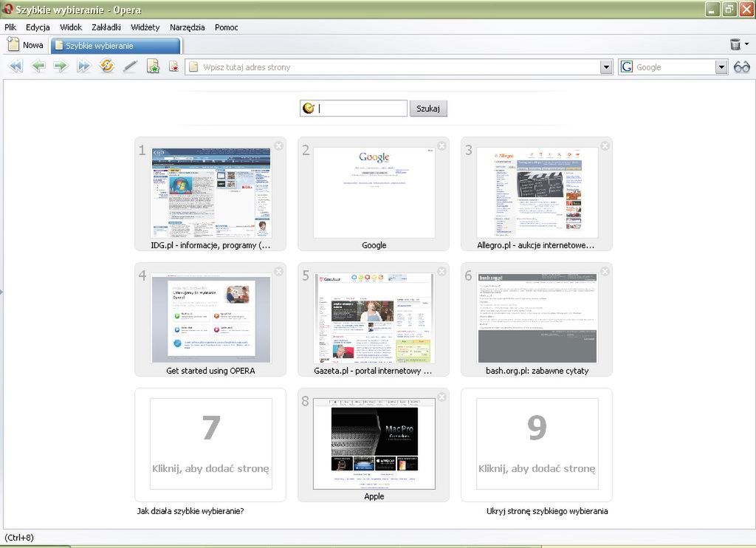
Task: Click the Szukaj button
Action: [x=428, y=108]
